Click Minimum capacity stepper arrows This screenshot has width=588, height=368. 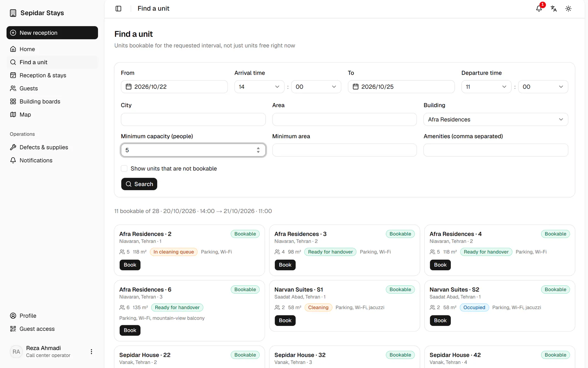[x=258, y=150]
